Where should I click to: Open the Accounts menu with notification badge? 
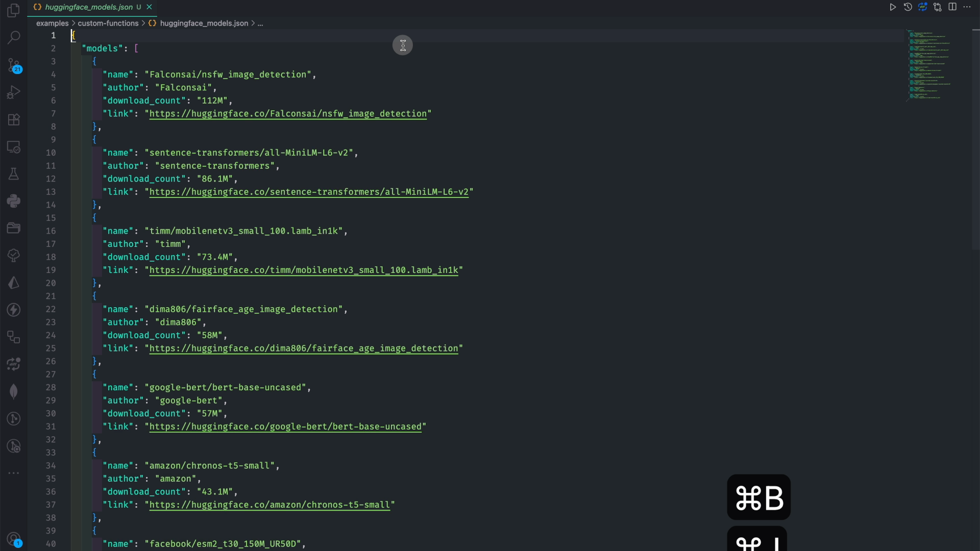click(14, 539)
